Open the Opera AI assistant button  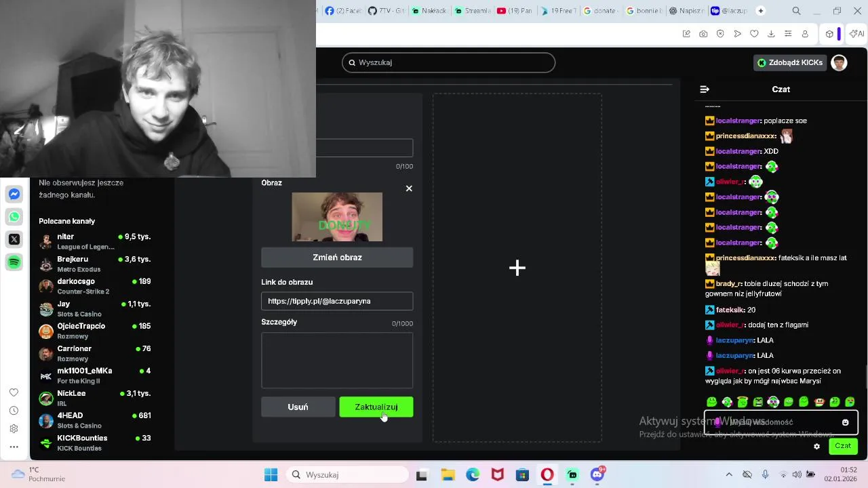coord(858,34)
